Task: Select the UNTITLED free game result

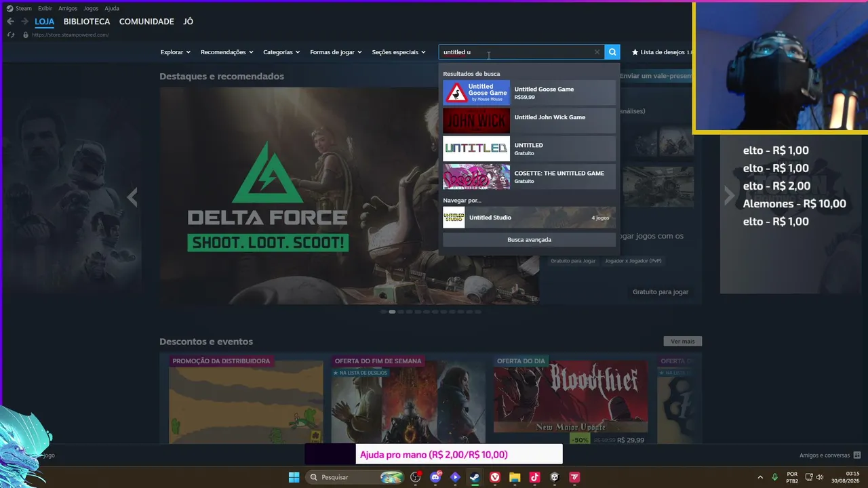Action: coord(529,148)
